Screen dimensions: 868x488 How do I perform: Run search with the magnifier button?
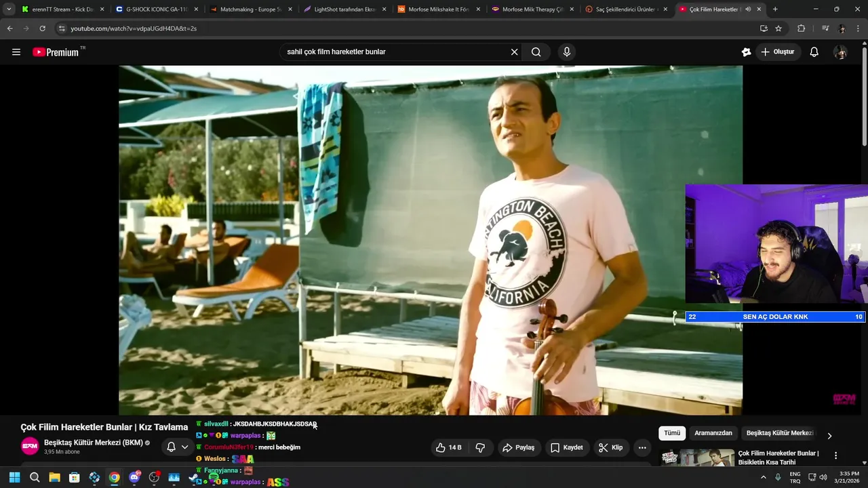pyautogui.click(x=536, y=52)
